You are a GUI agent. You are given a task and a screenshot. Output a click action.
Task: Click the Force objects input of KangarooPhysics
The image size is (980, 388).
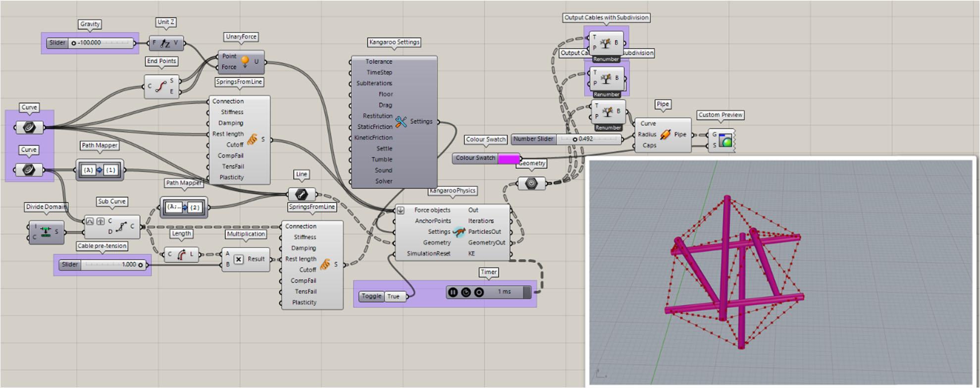coord(432,210)
